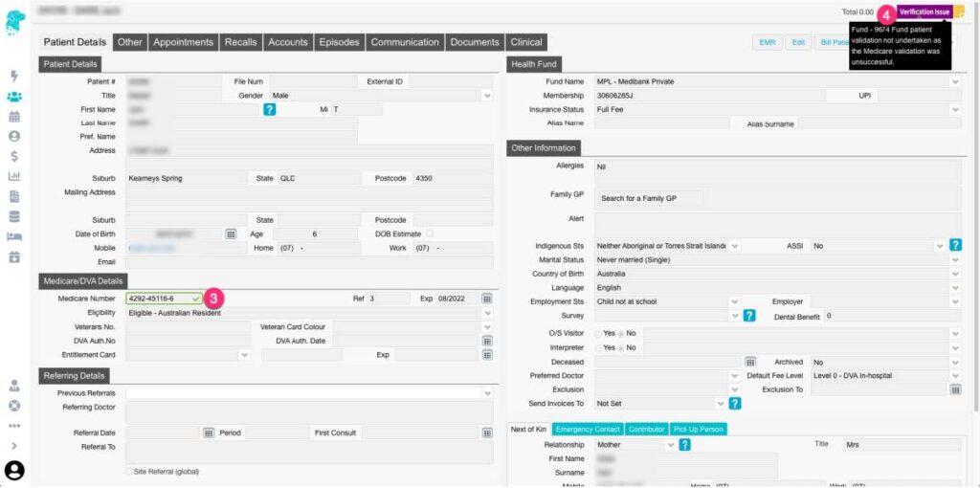Open the Medicare Exp date calendar icon

tap(487, 299)
